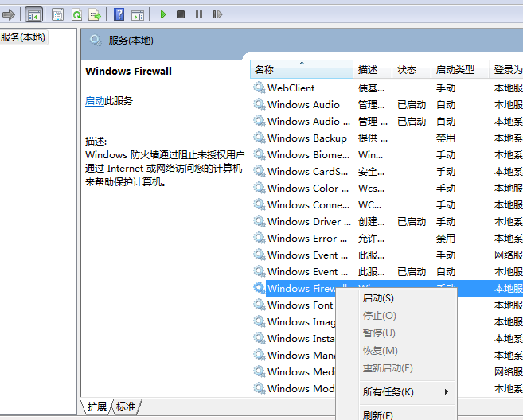This screenshot has height=420, width=523.
Task: Select the Windows Driver ... service
Action: click(309, 221)
